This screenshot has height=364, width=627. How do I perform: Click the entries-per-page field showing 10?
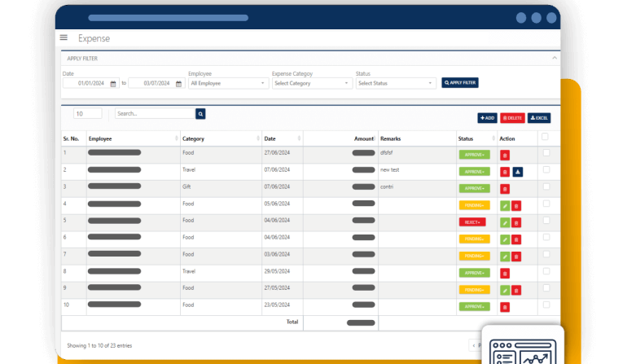tap(88, 114)
